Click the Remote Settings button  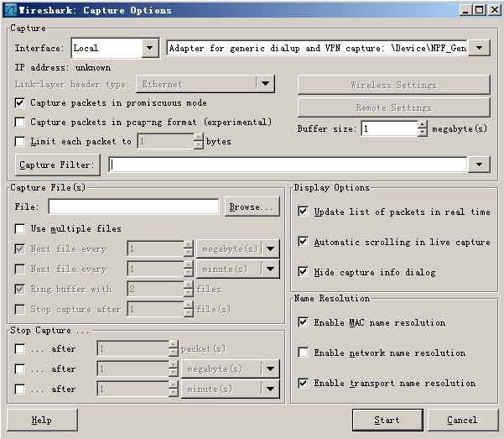tap(394, 107)
